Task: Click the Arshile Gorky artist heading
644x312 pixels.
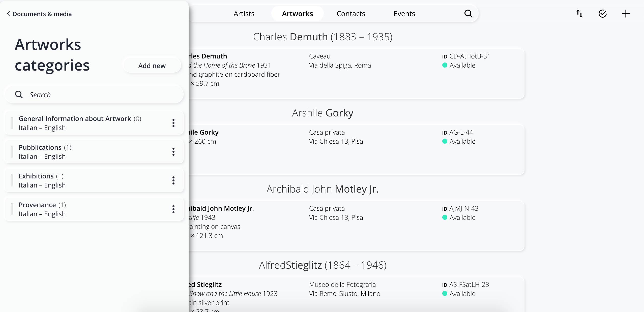Action: [323, 113]
